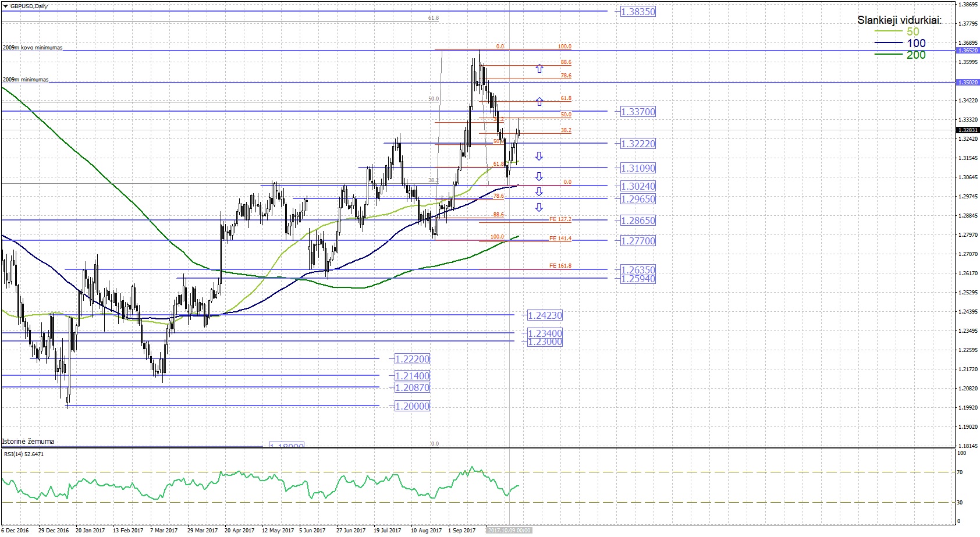
Task: Select the 100 moving average legend entry
Action: tap(900, 43)
